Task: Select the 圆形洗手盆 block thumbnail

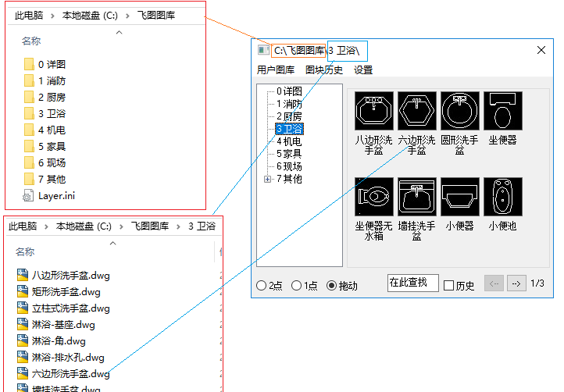Action: (x=459, y=111)
